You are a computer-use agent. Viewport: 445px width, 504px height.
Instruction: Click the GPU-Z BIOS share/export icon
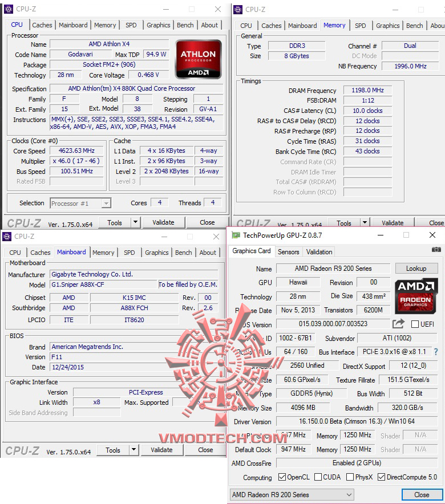tap(398, 323)
